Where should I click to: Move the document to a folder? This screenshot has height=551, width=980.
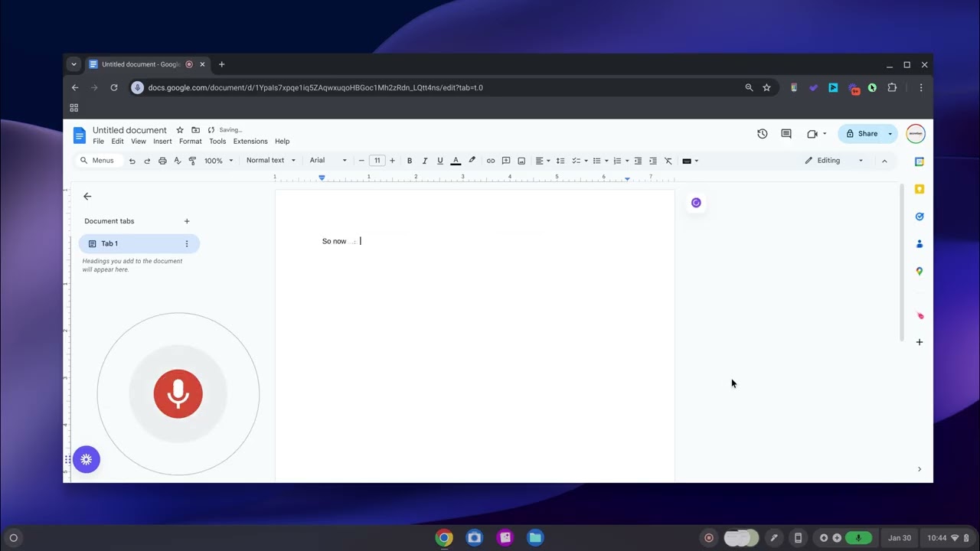[195, 130]
